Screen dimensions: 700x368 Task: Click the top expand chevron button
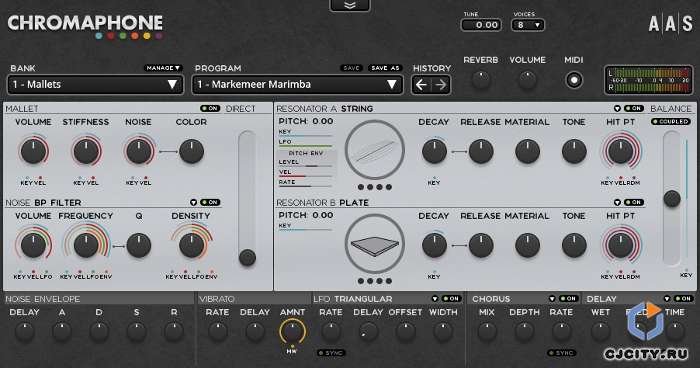pos(350,5)
